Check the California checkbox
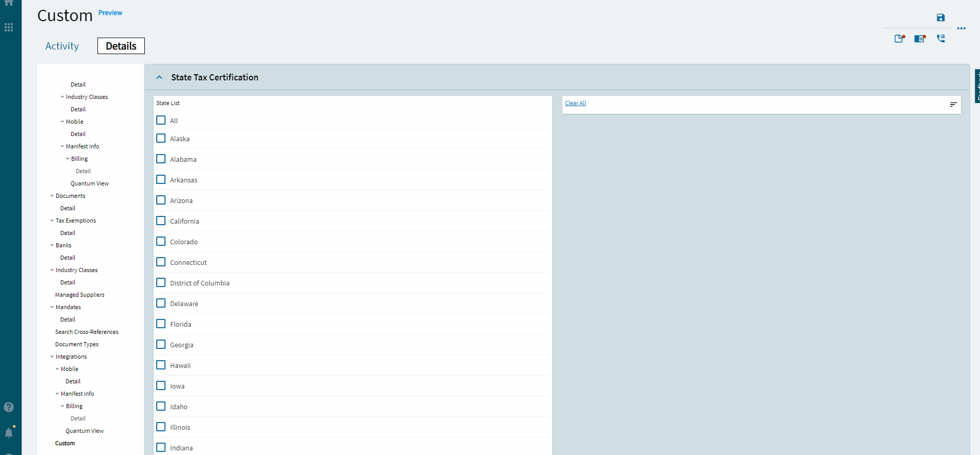The height and width of the screenshot is (455, 980). 161,221
